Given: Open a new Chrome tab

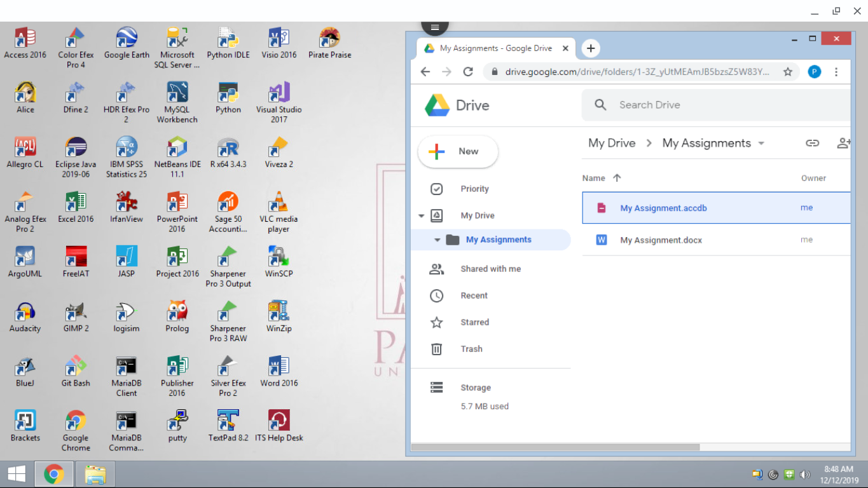Looking at the screenshot, I should 591,48.
